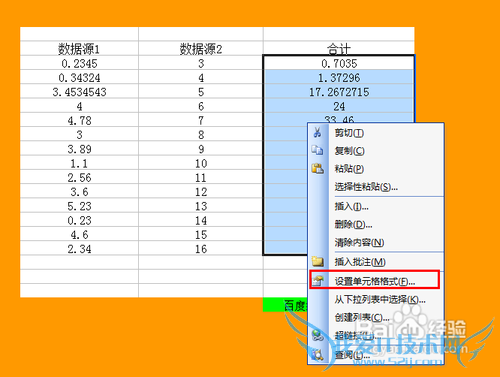The height and width of the screenshot is (377, 500).
Task: Choose 删除(D)... in the context menu
Action: tap(376, 224)
